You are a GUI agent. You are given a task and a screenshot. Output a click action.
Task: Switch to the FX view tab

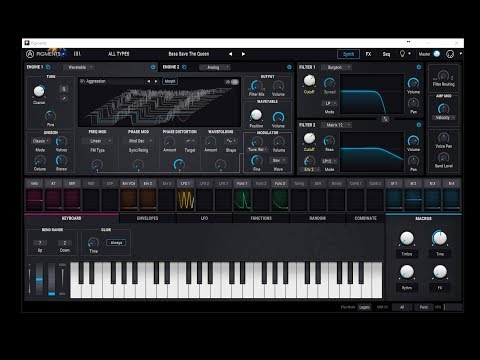[368, 54]
